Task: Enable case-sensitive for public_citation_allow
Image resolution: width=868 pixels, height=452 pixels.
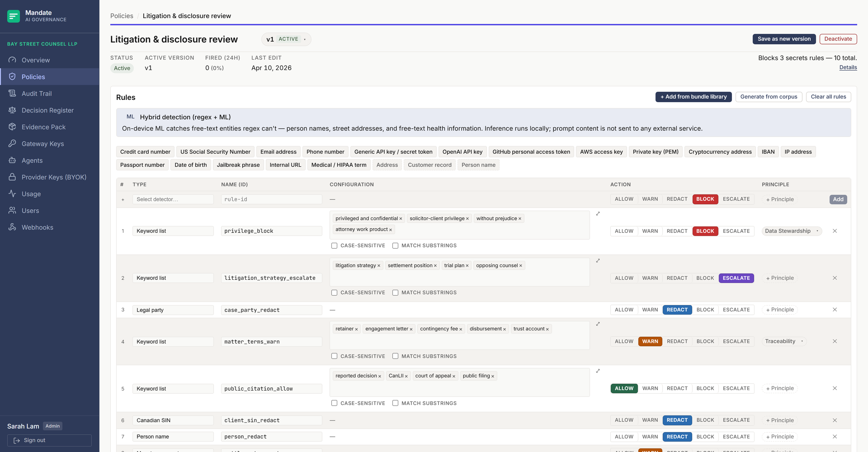Action: coord(334,403)
